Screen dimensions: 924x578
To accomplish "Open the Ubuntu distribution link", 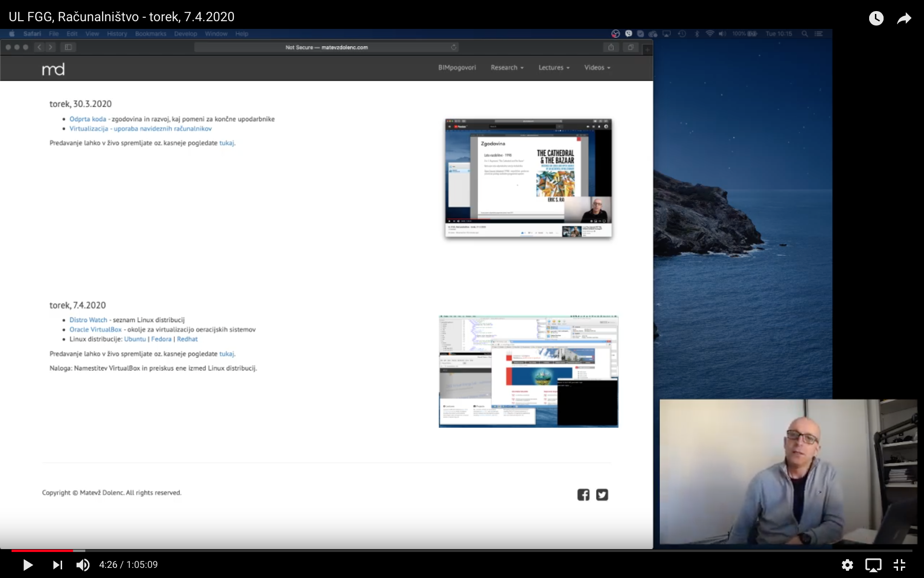I will 135,339.
